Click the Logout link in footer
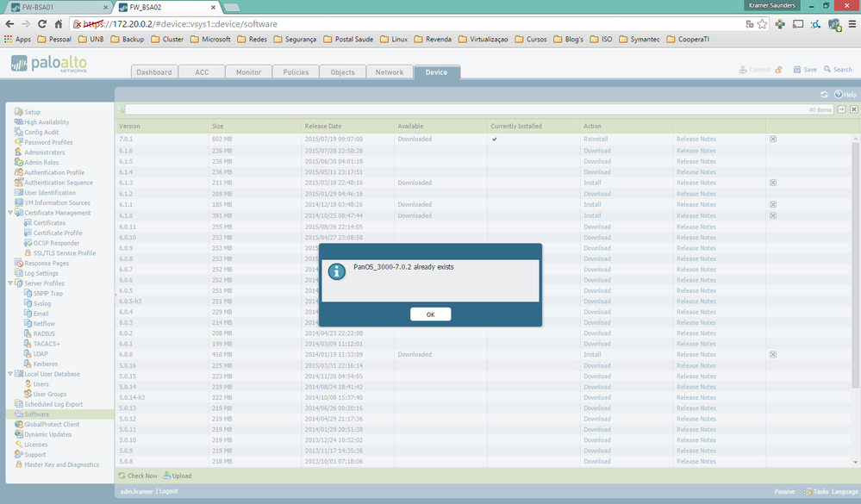Image resolution: width=861 pixels, height=504 pixels. point(168,491)
